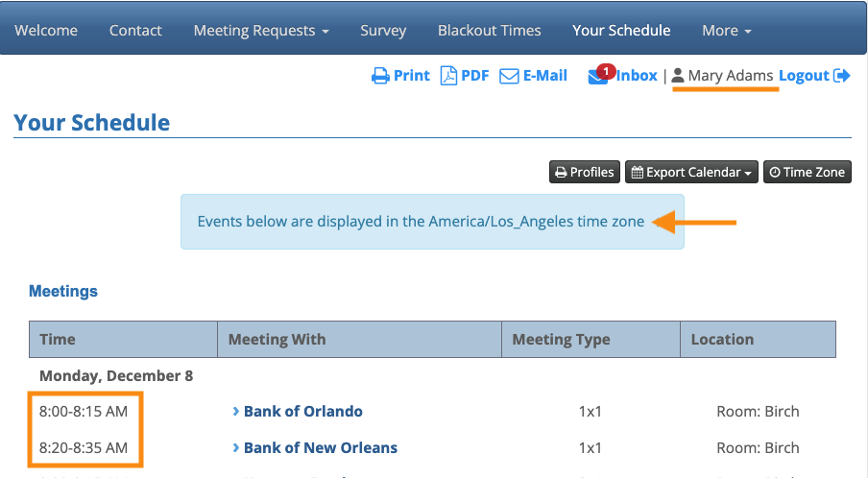Open the Export Calendar dropdown
This screenshot has height=478, width=868.
[691, 173]
